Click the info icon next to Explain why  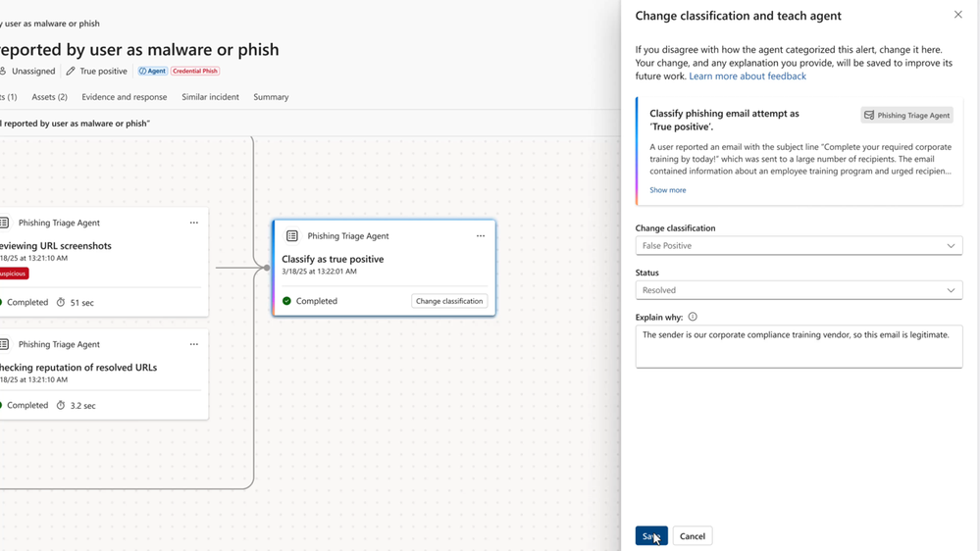pos(693,317)
